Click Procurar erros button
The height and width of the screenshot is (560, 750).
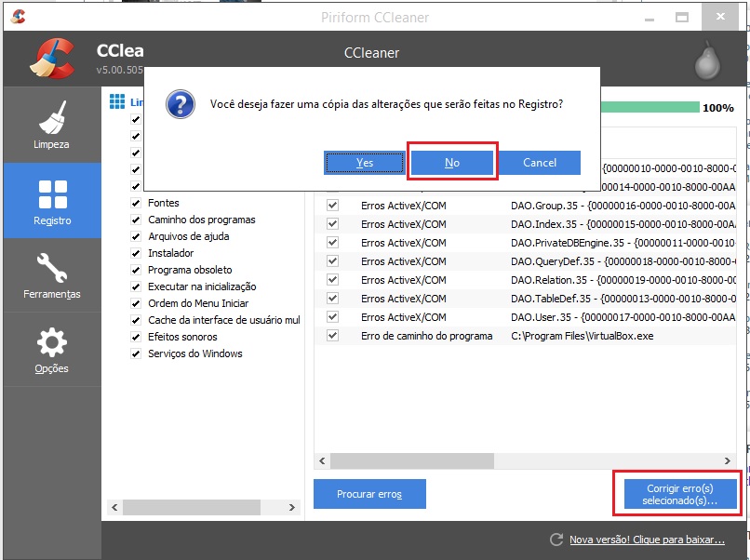click(x=369, y=494)
